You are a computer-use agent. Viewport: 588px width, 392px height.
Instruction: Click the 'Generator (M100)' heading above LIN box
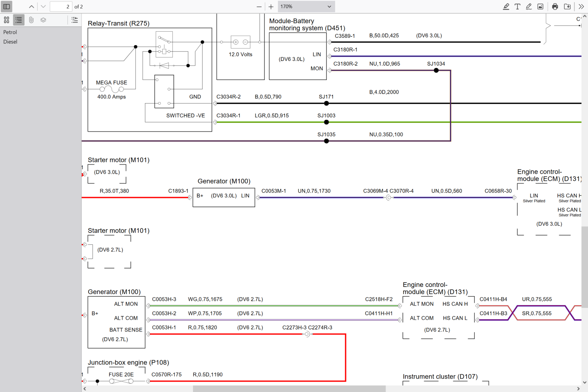coord(224,181)
